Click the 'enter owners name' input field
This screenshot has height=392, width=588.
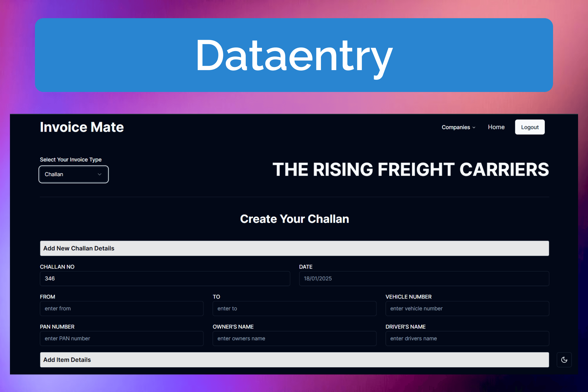[x=295, y=338]
